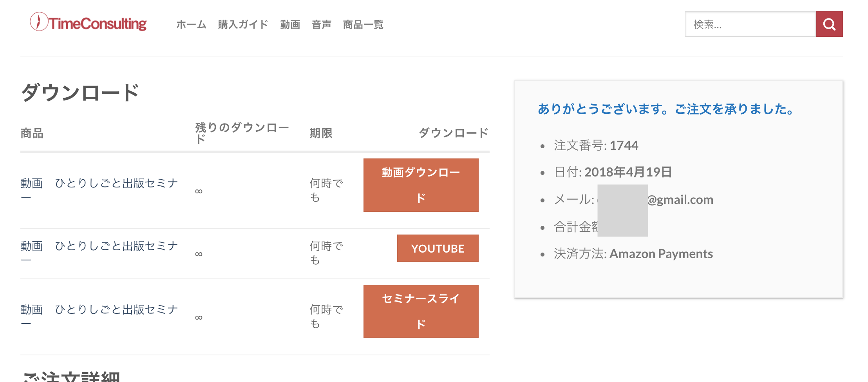
Task: Click the 動画ダウンロード button
Action: click(421, 185)
